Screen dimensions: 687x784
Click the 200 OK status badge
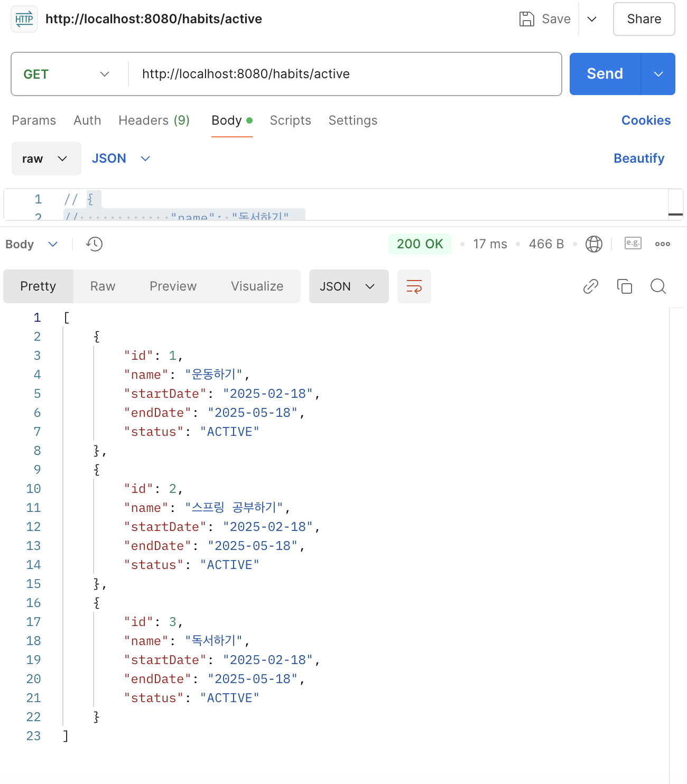(420, 244)
